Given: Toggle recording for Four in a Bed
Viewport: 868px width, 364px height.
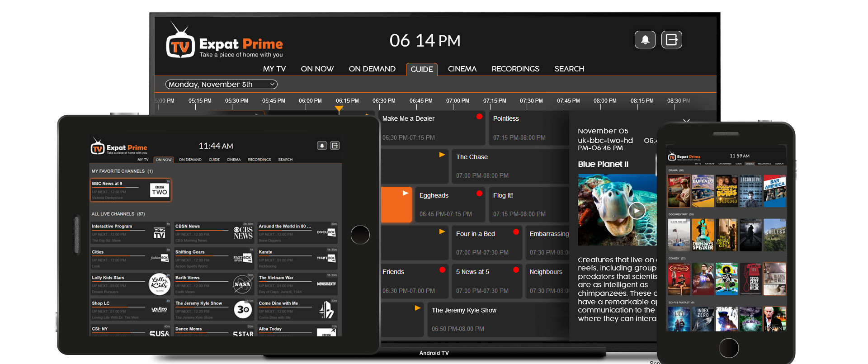Looking at the screenshot, I should click(x=516, y=232).
